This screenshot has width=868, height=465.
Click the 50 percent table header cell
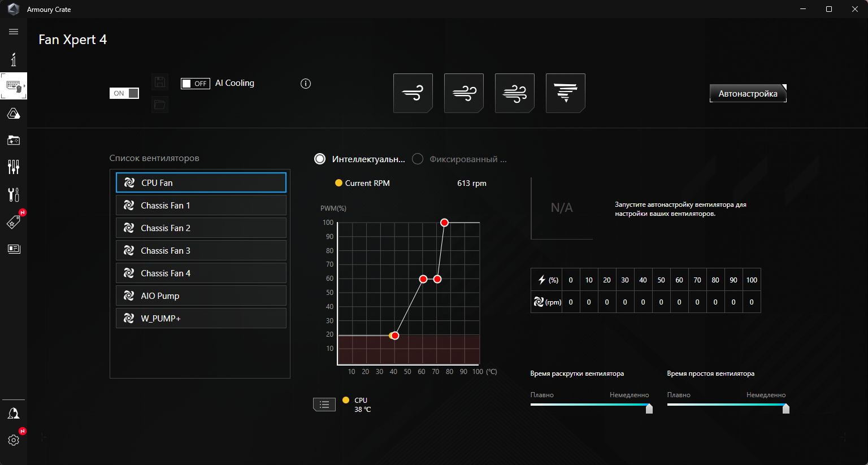pyautogui.click(x=661, y=280)
